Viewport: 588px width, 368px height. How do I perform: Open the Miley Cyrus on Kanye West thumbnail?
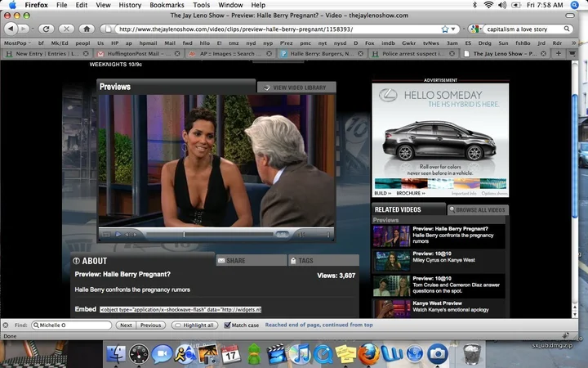point(391,261)
